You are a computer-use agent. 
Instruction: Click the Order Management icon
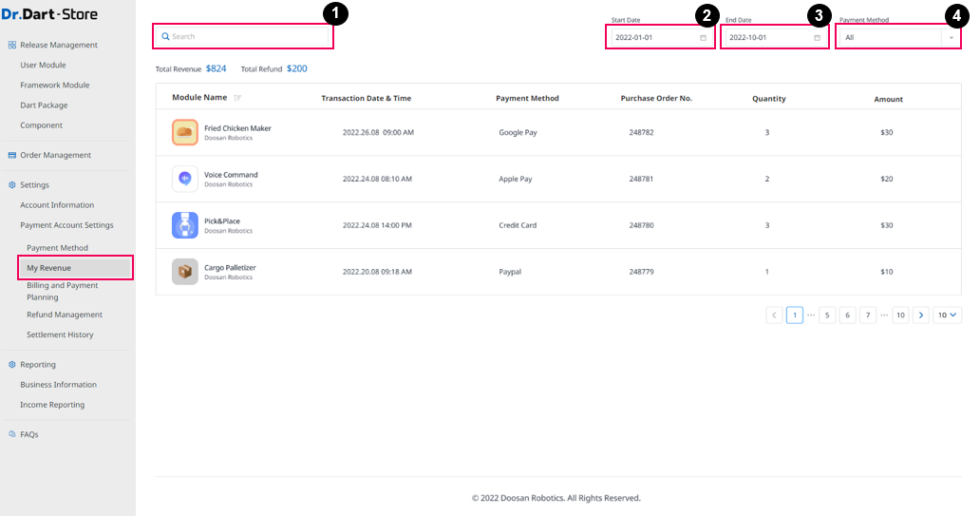[x=12, y=155]
